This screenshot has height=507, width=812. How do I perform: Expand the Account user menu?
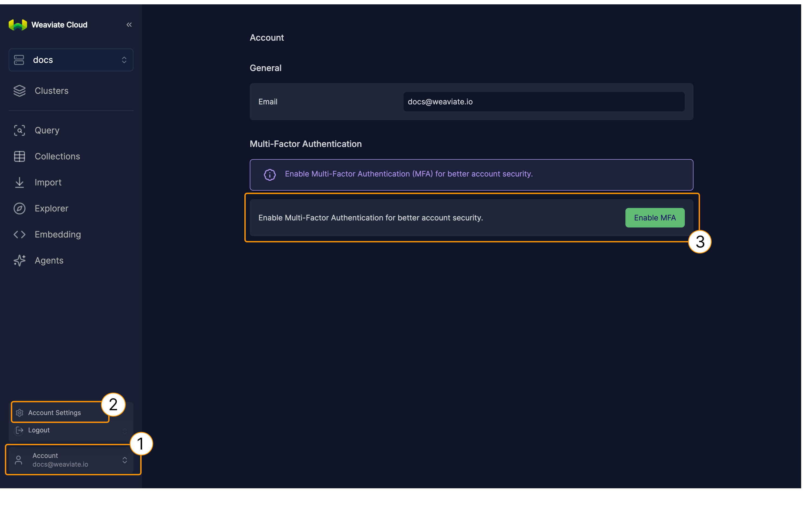(x=71, y=460)
